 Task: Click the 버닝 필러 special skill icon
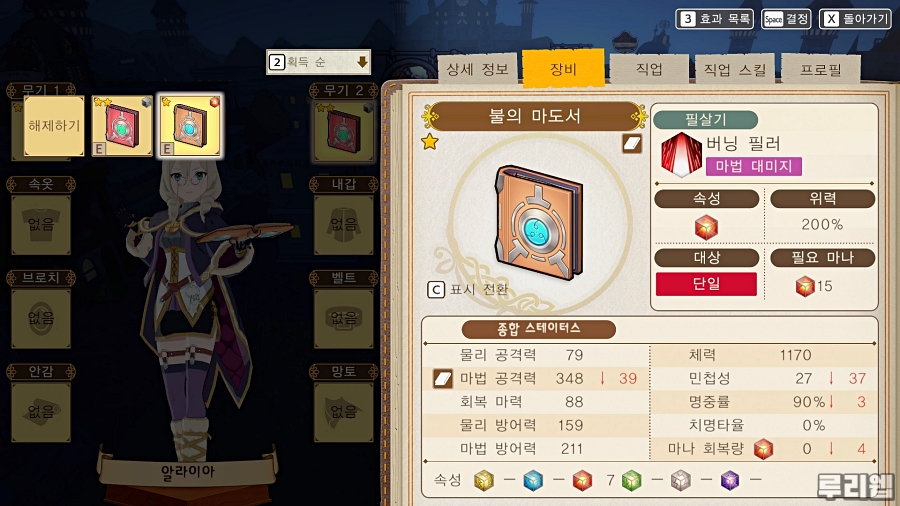(681, 154)
